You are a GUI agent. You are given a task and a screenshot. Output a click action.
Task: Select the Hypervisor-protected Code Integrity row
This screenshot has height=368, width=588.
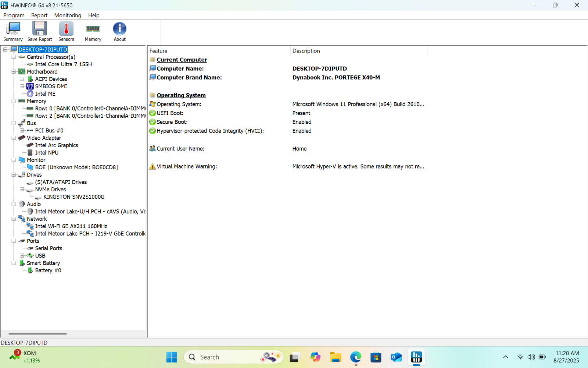pyautogui.click(x=288, y=131)
